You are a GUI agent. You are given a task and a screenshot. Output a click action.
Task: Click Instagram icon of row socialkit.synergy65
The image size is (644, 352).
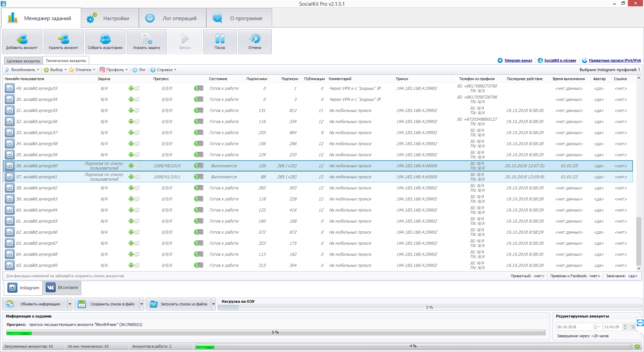[x=10, y=221]
